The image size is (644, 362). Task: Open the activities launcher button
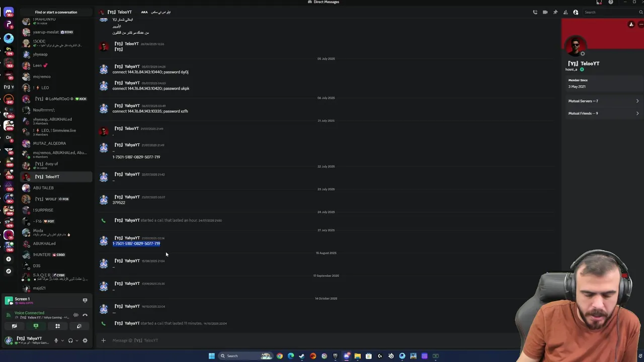coord(57,326)
